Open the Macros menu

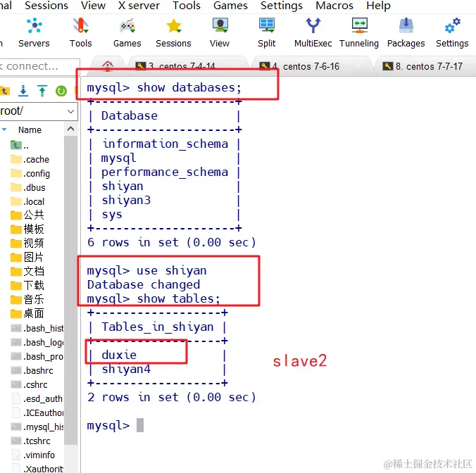334,6
